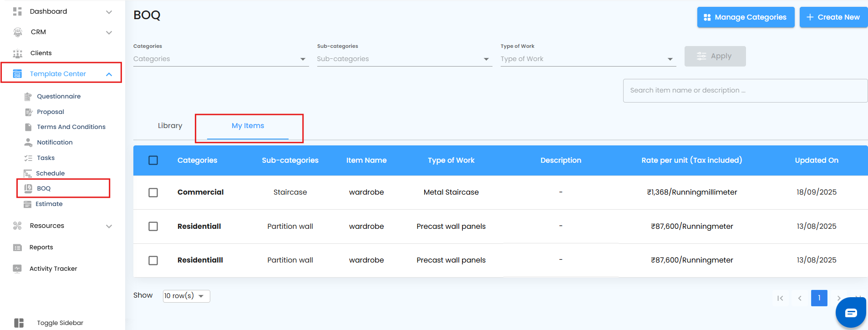The width and height of the screenshot is (868, 330).
Task: Check the Commercial row checkbox
Action: coord(153,192)
